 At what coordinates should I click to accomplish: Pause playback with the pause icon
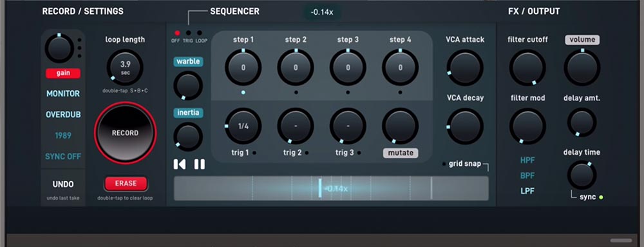tap(199, 164)
